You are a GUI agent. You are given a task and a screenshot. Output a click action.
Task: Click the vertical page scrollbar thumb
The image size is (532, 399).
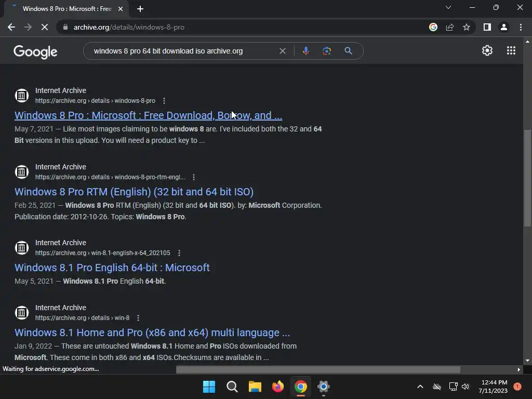point(527,178)
